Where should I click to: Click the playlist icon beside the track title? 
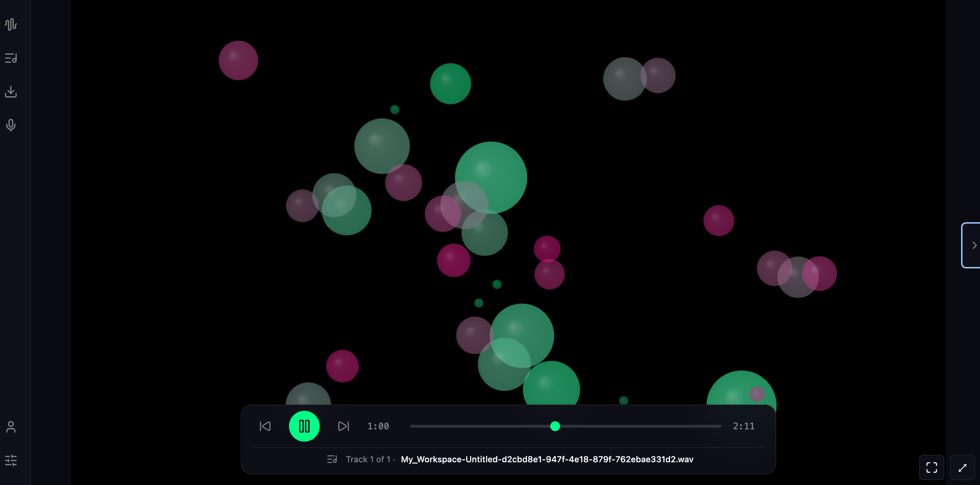tap(332, 459)
